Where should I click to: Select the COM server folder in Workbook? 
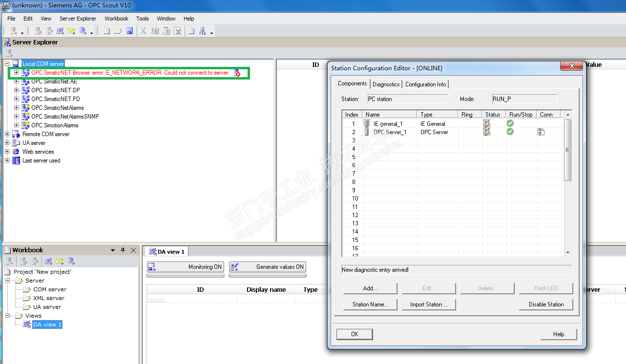tap(50, 289)
